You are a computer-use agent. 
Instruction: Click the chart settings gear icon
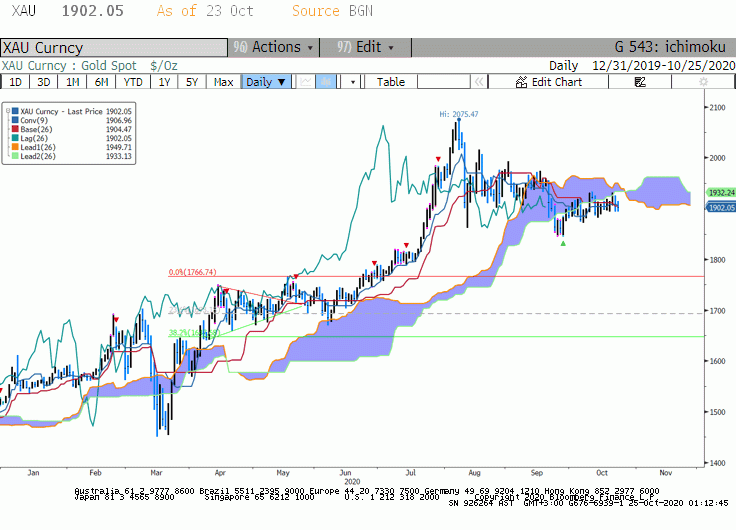click(x=703, y=82)
